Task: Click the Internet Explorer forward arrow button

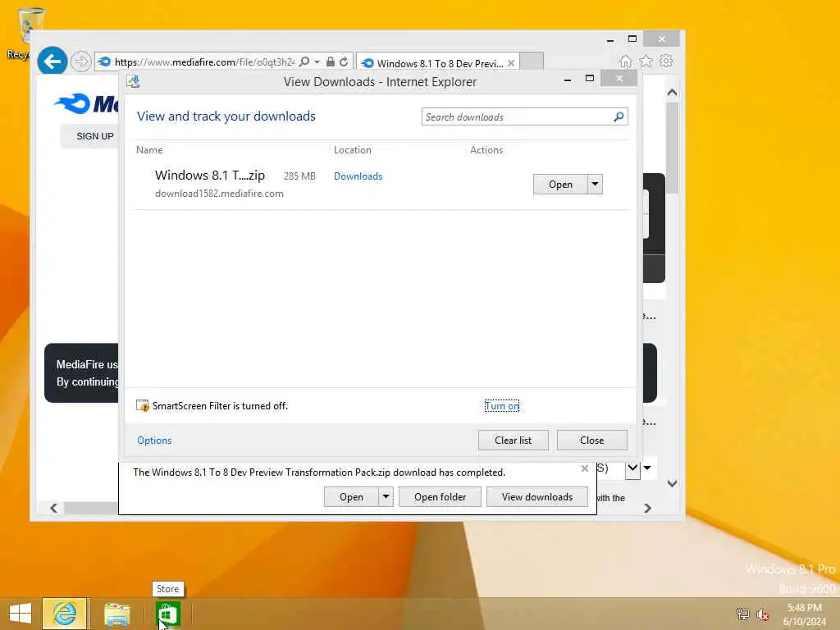Action: pyautogui.click(x=81, y=62)
